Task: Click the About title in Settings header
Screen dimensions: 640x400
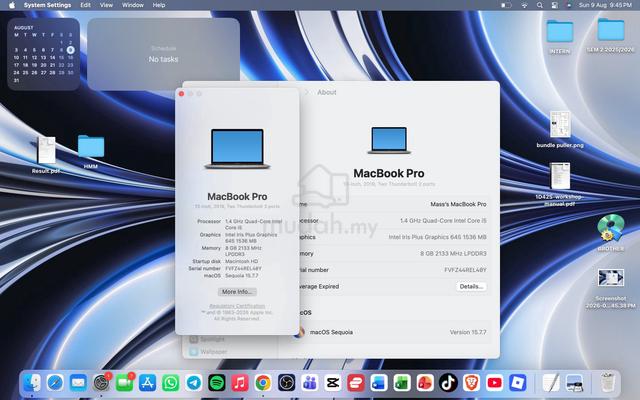Action: pyautogui.click(x=327, y=93)
